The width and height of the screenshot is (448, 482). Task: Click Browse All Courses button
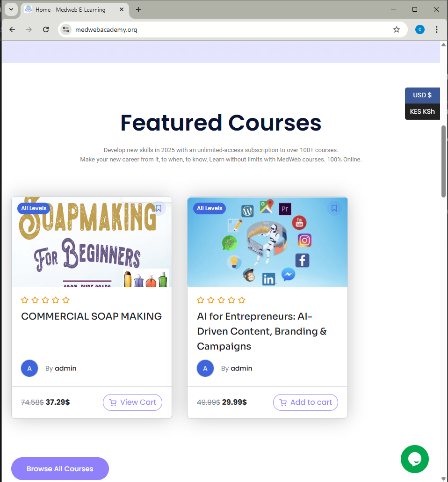60,469
